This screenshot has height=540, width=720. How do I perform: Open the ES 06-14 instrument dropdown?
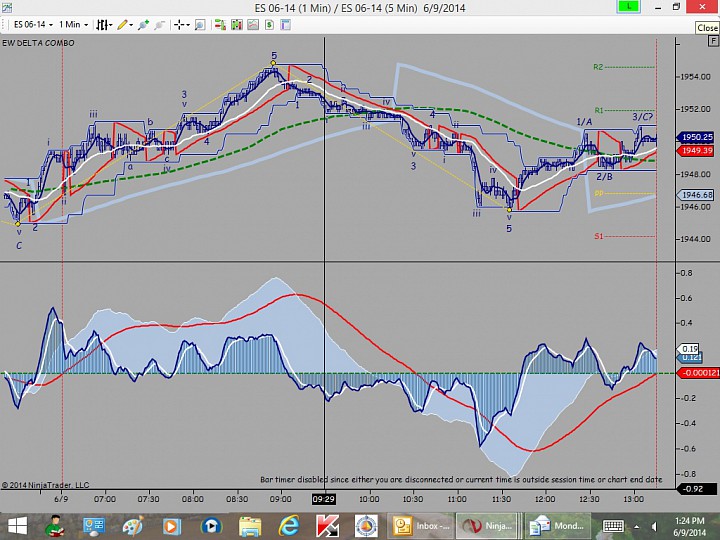coord(33,24)
